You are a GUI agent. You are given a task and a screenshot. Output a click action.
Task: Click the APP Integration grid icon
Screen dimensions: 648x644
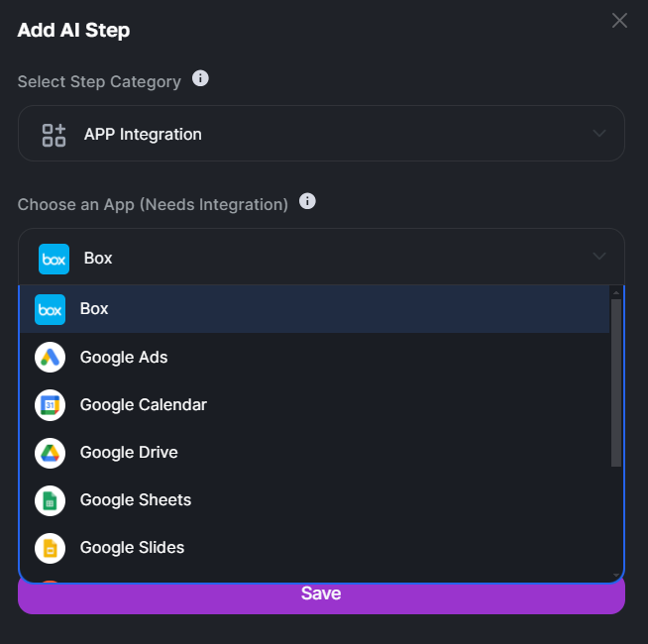54,135
